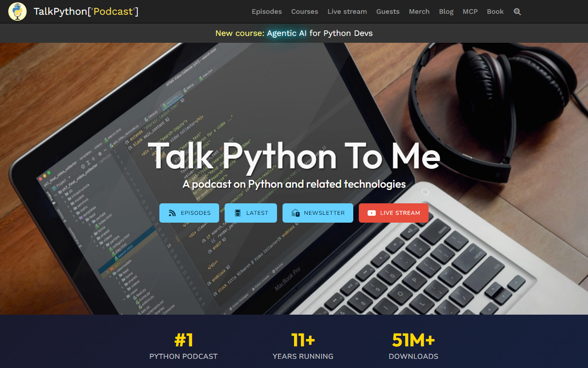Click the '51M+' statistic

click(413, 340)
